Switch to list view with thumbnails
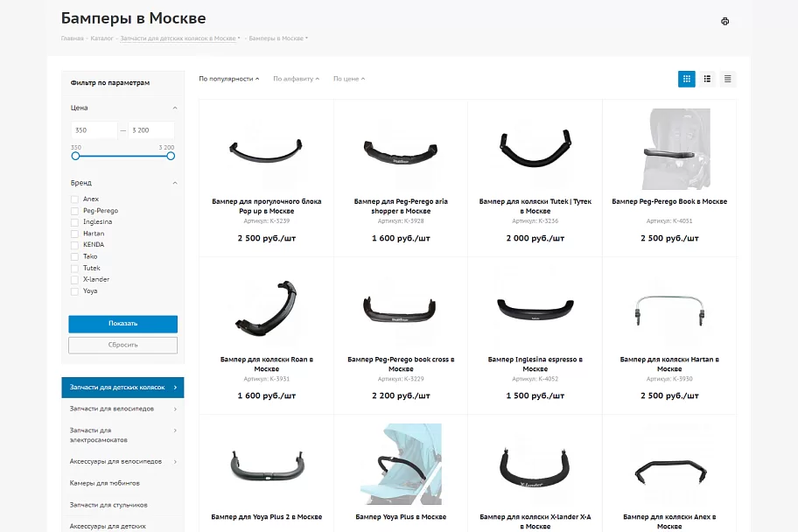Viewport: 798px width, 532px height. click(707, 79)
